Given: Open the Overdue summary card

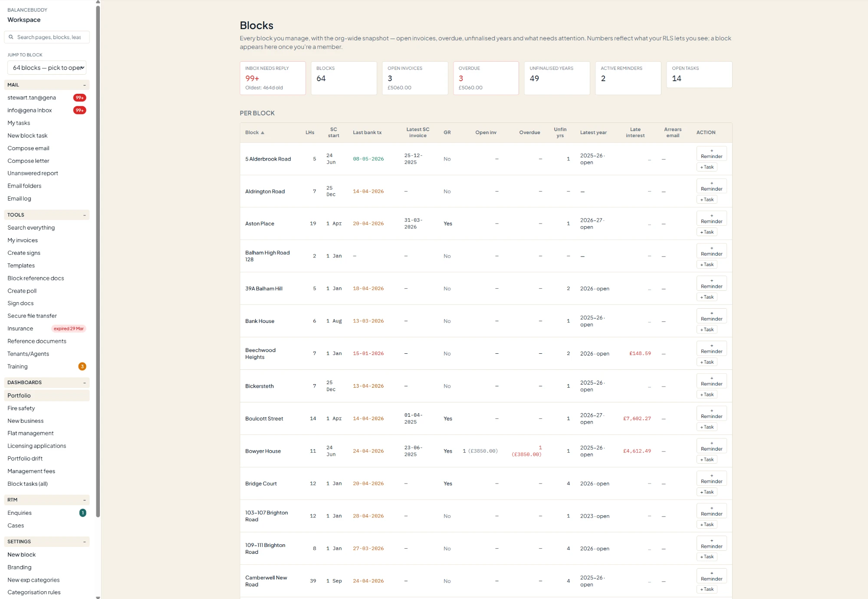Looking at the screenshot, I should (486, 78).
